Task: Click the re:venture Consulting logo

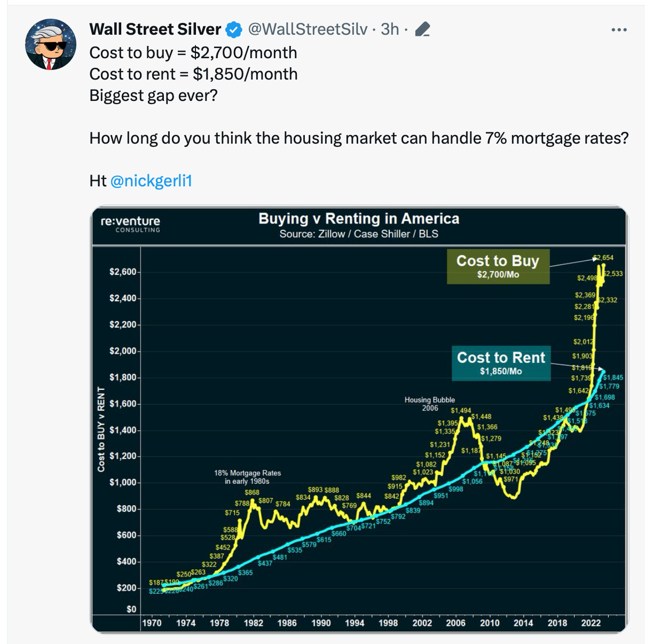Action: click(130, 224)
